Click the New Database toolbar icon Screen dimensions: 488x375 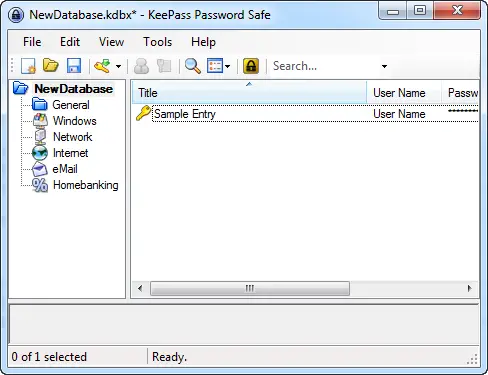coord(28,66)
